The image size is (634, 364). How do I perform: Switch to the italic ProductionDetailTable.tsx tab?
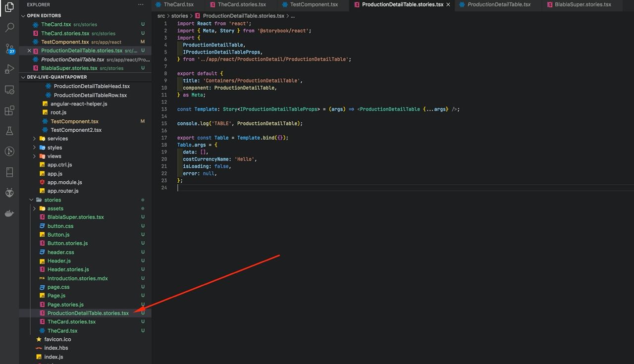click(499, 4)
